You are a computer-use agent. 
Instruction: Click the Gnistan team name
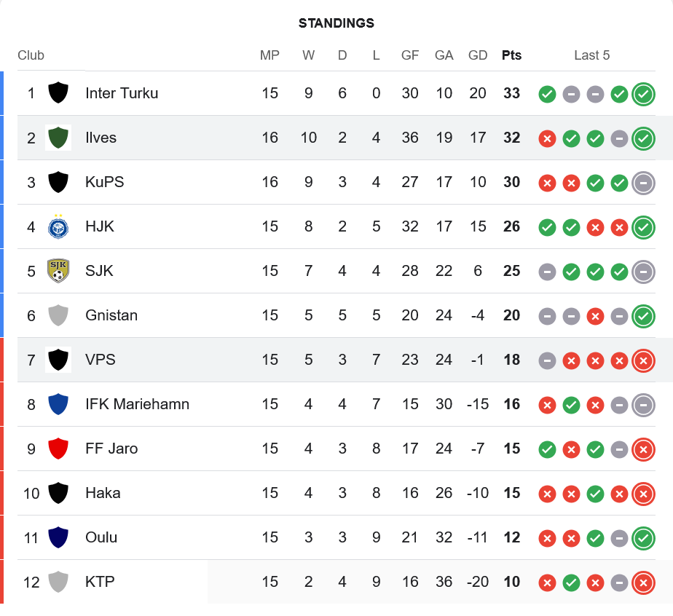111,315
